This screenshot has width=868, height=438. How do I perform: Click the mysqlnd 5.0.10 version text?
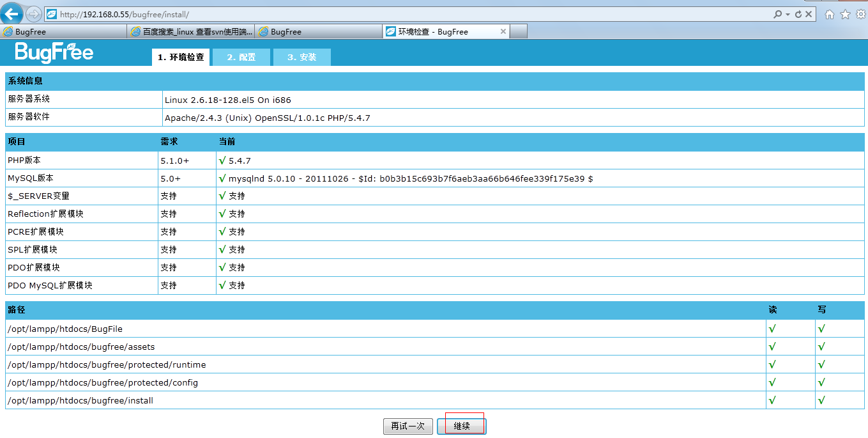pos(411,178)
